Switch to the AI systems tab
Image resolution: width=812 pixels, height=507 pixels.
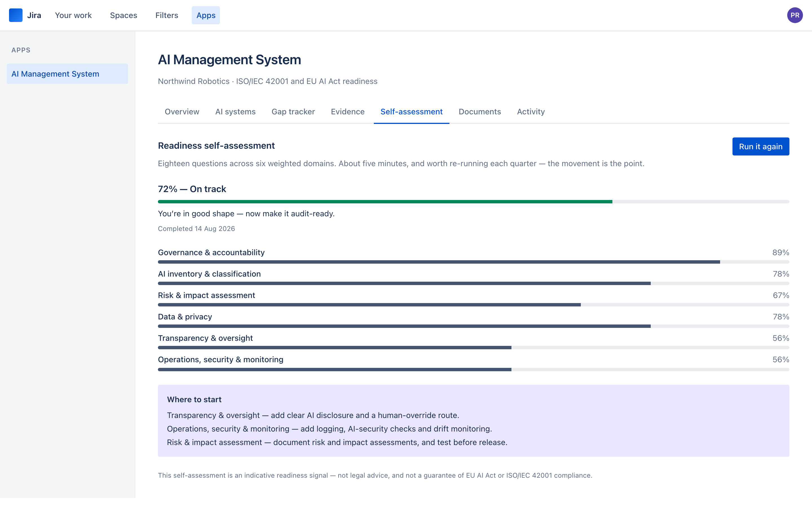pyautogui.click(x=235, y=112)
